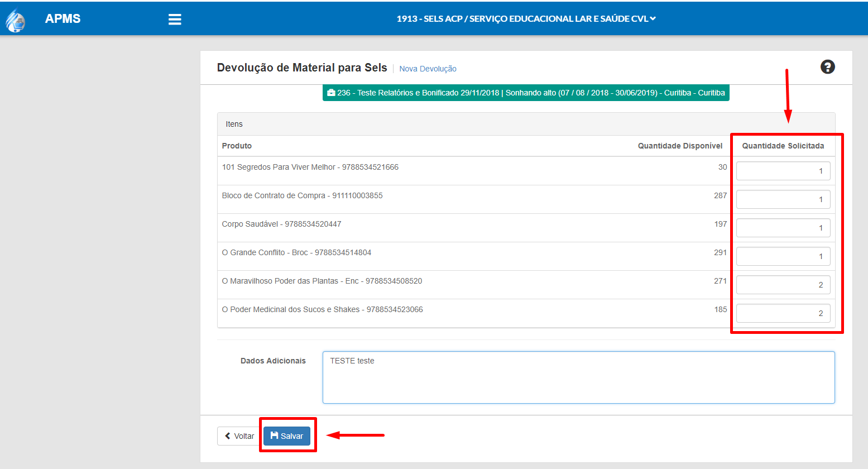This screenshot has width=868, height=469.
Task: Click available quantity value 287
Action: click(721, 195)
